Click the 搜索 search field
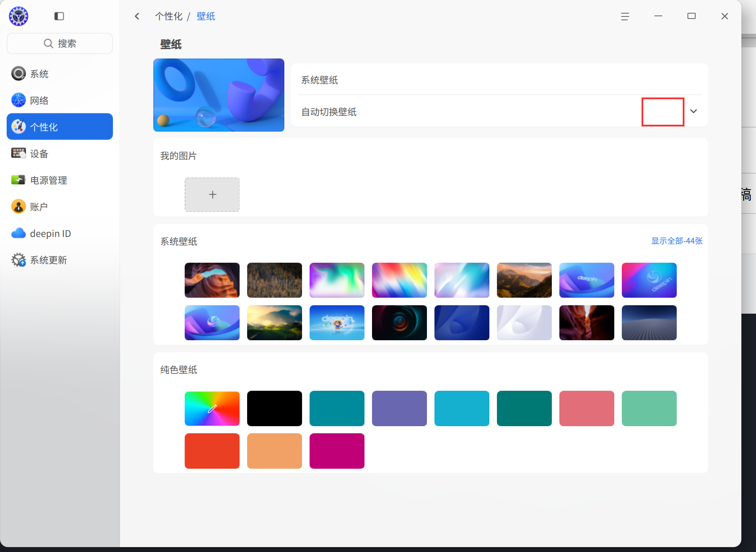The width and height of the screenshot is (756, 552). pyautogui.click(x=60, y=43)
